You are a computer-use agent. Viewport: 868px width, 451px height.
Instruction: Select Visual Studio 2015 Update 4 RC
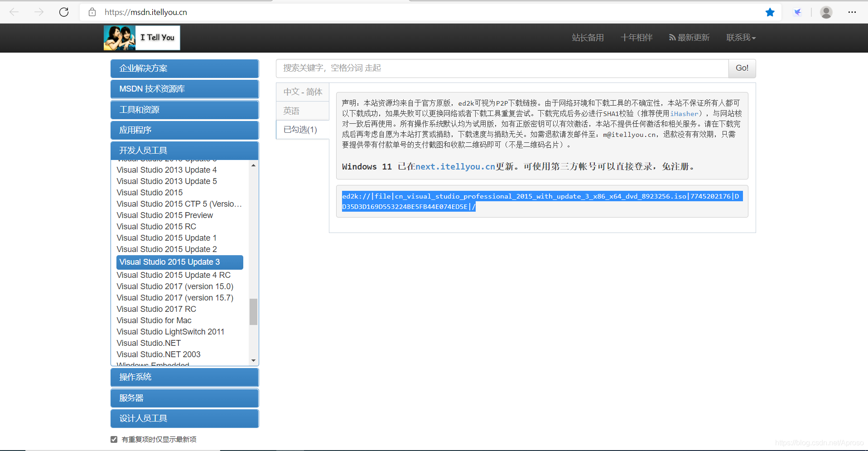point(174,275)
